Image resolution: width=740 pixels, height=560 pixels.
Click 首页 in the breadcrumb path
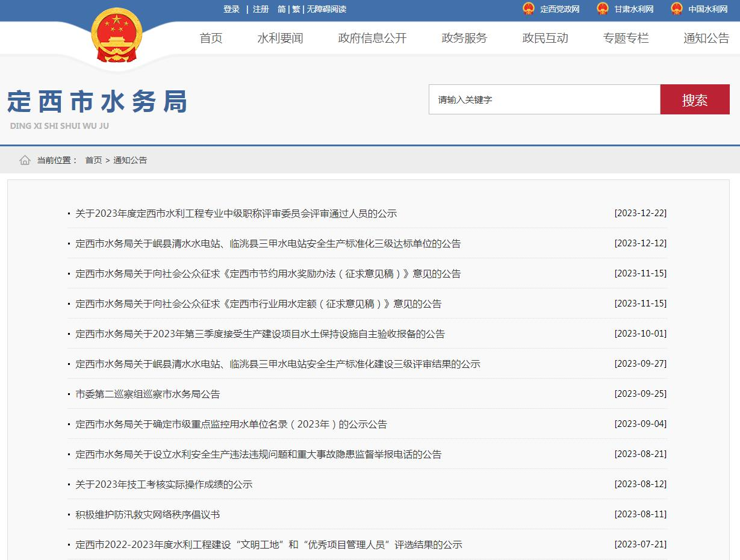coord(93,160)
